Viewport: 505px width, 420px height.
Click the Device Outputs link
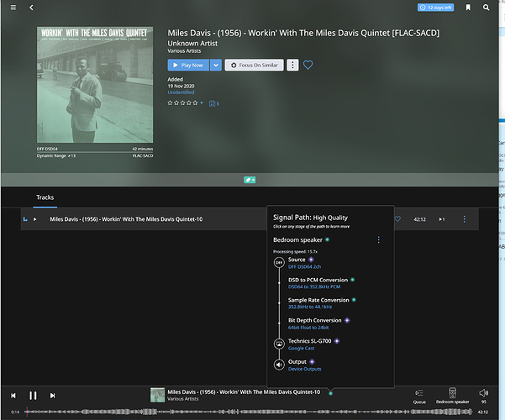coord(304,369)
